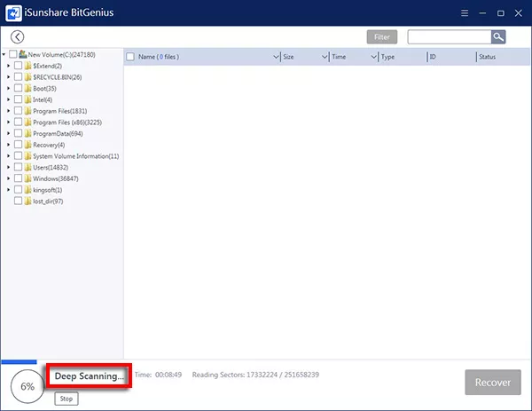Click the Intel folder icon
532x411 pixels.
[28, 99]
